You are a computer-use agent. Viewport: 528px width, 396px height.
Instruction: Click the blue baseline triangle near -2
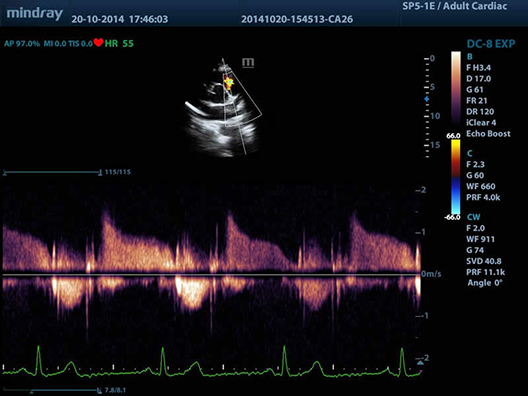click(420, 363)
